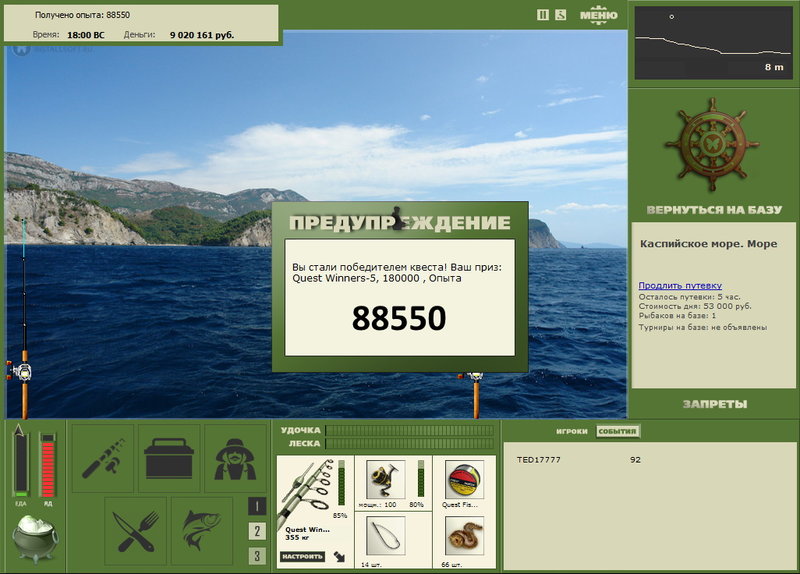Click the ЕДА food level gauge
The image size is (800, 574).
[x=21, y=463]
